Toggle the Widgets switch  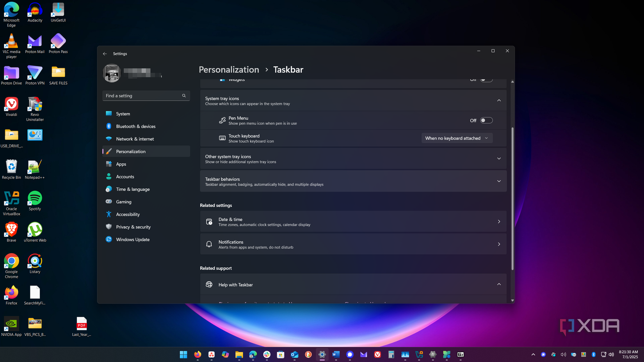(x=486, y=80)
